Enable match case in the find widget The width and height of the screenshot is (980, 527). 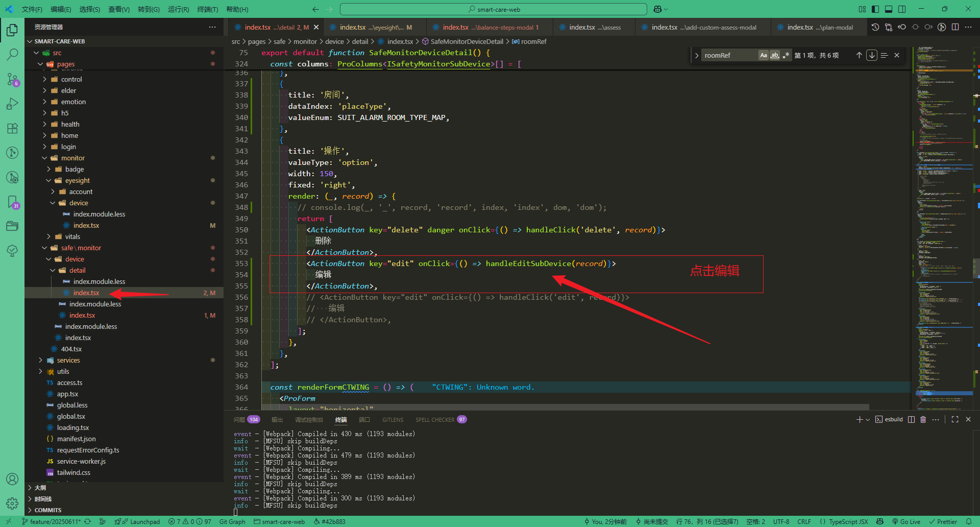click(x=764, y=55)
